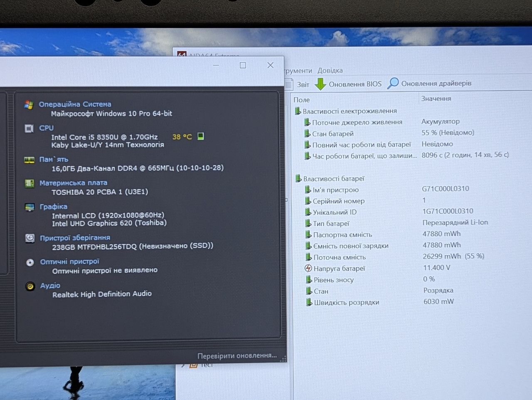The height and width of the screenshot is (400, 532).
Task: Click the 26299 mWh (55 %) value
Action: click(x=453, y=256)
